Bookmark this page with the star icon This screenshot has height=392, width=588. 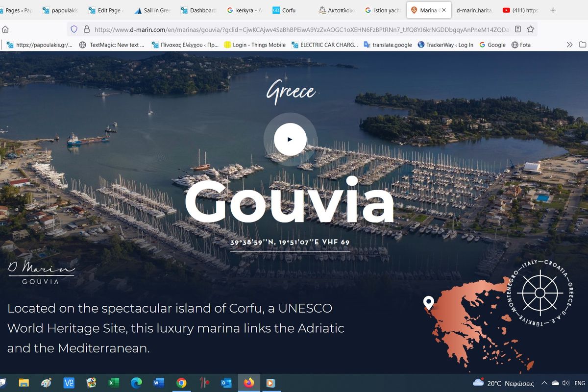pos(530,29)
